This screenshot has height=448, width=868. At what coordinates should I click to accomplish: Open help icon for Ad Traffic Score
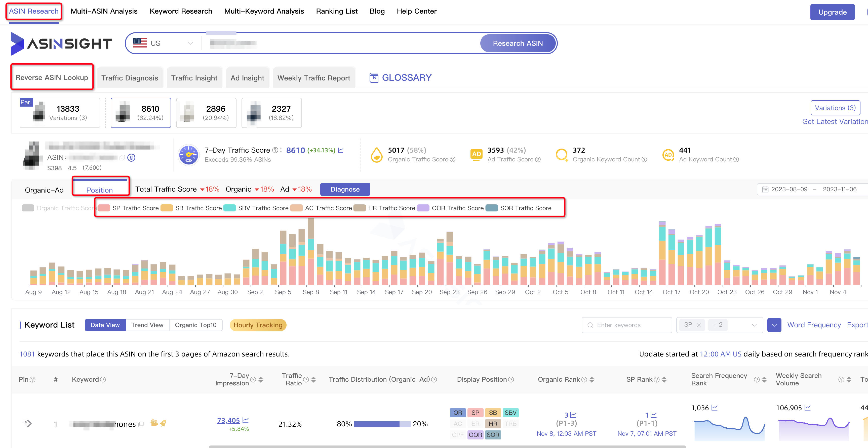tap(538, 159)
